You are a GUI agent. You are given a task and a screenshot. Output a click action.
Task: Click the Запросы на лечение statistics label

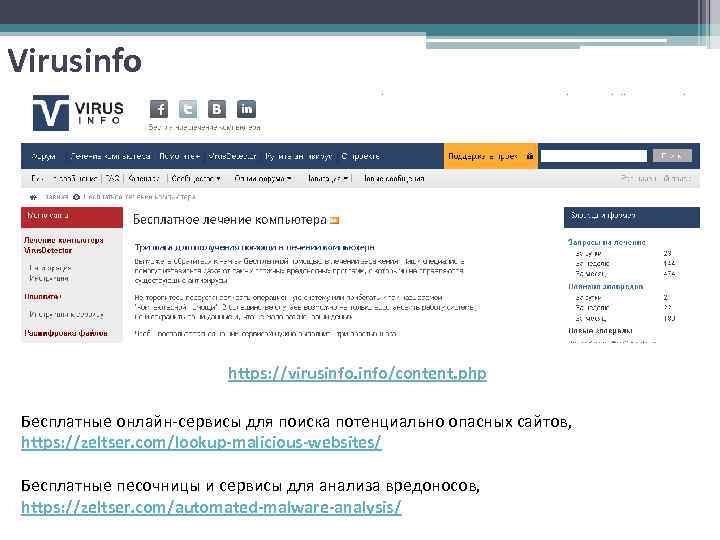(x=607, y=242)
